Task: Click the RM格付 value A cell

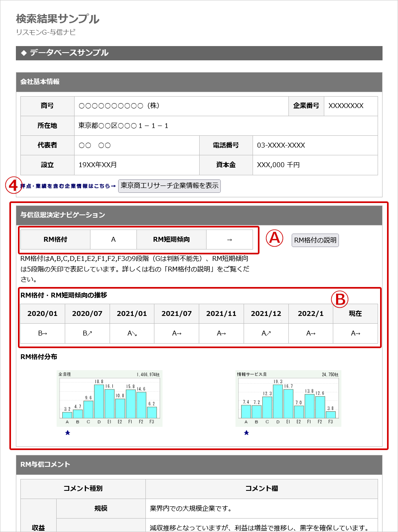Action: (113, 240)
